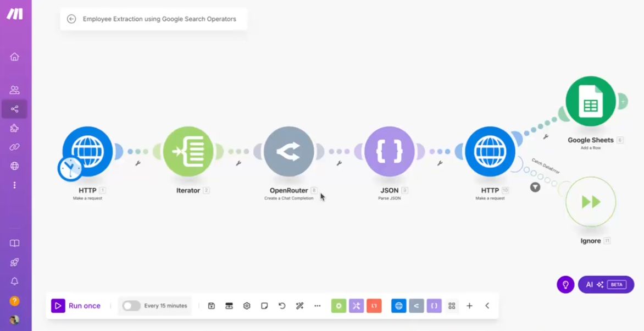Click the purple Tools toolbar button
Image resolution: width=644 pixels, height=331 pixels.
click(x=356, y=306)
